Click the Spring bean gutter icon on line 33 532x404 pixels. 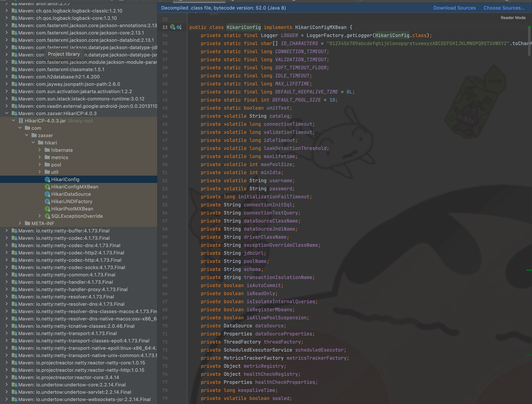click(x=172, y=27)
